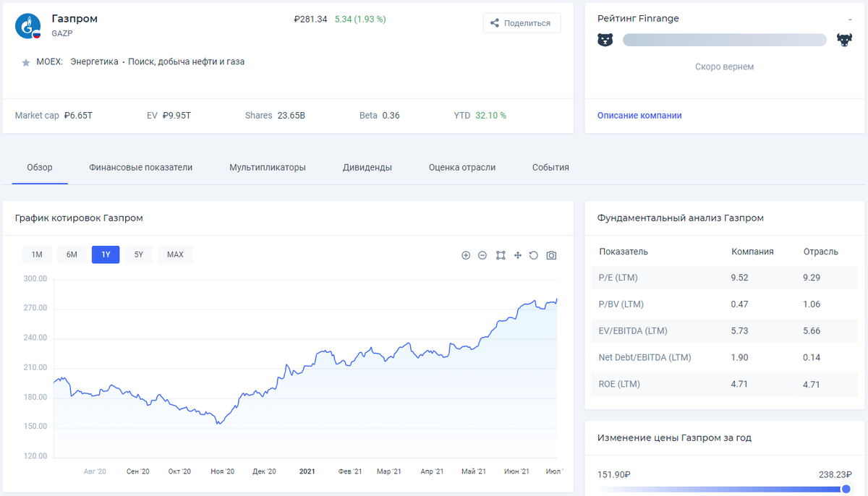Click the Net Debt/EBITDA company value 1.90
The image size is (868, 496).
tap(739, 358)
